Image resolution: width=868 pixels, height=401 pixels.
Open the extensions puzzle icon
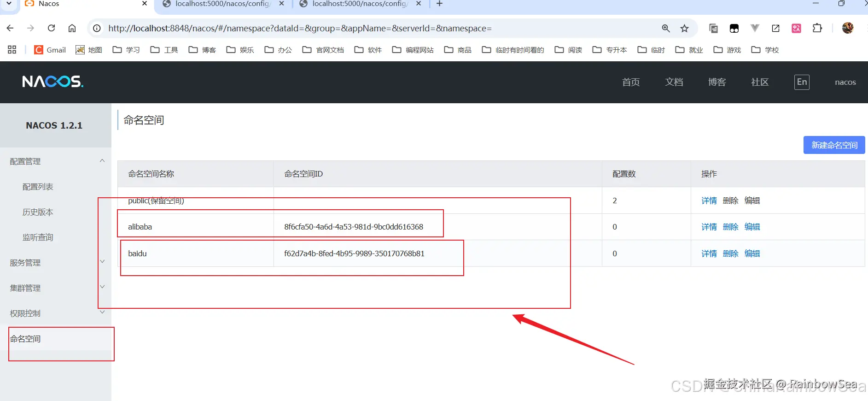click(817, 28)
